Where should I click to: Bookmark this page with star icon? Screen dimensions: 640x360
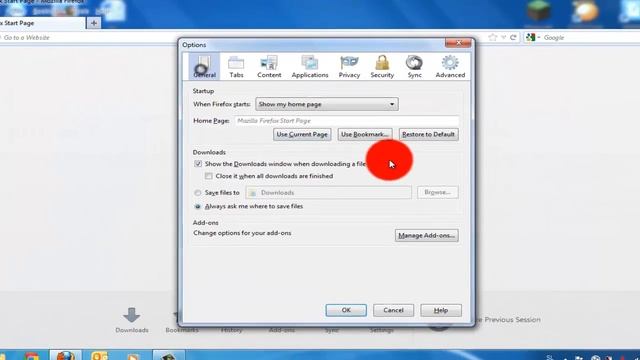point(493,38)
